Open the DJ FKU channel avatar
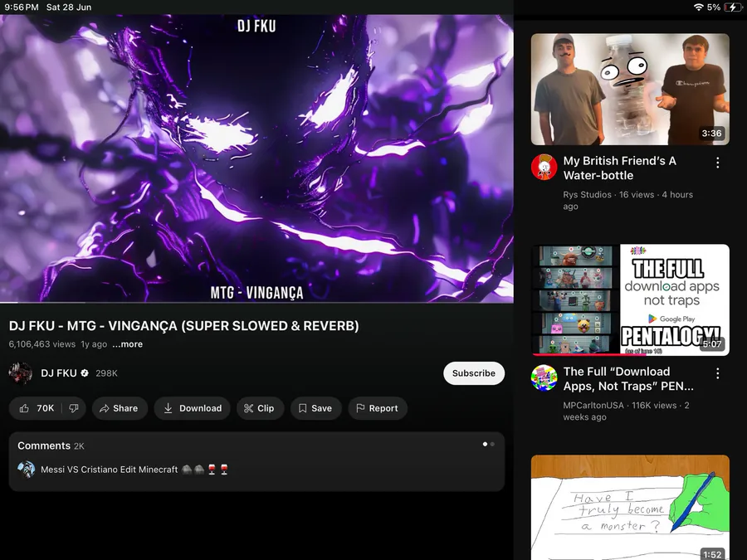The width and height of the screenshot is (747, 560). [x=21, y=373]
